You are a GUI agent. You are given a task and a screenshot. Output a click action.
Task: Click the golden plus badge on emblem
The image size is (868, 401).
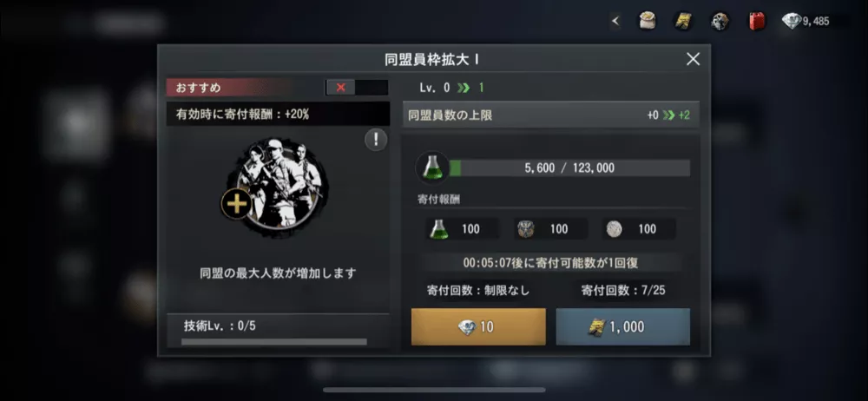click(x=236, y=204)
